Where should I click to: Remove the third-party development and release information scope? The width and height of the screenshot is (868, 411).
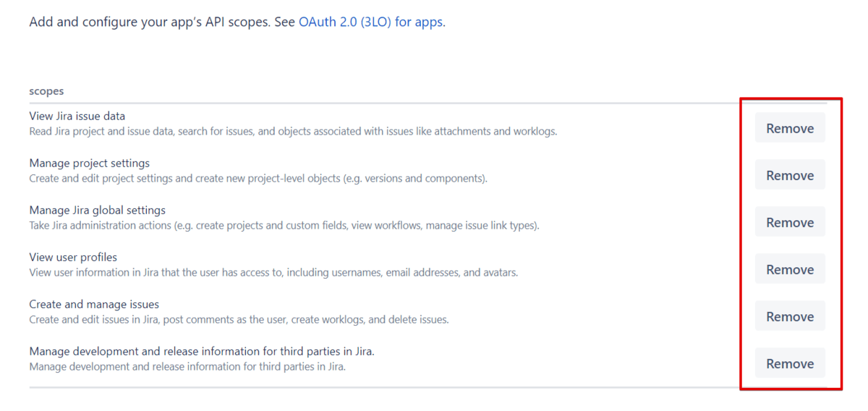point(790,364)
